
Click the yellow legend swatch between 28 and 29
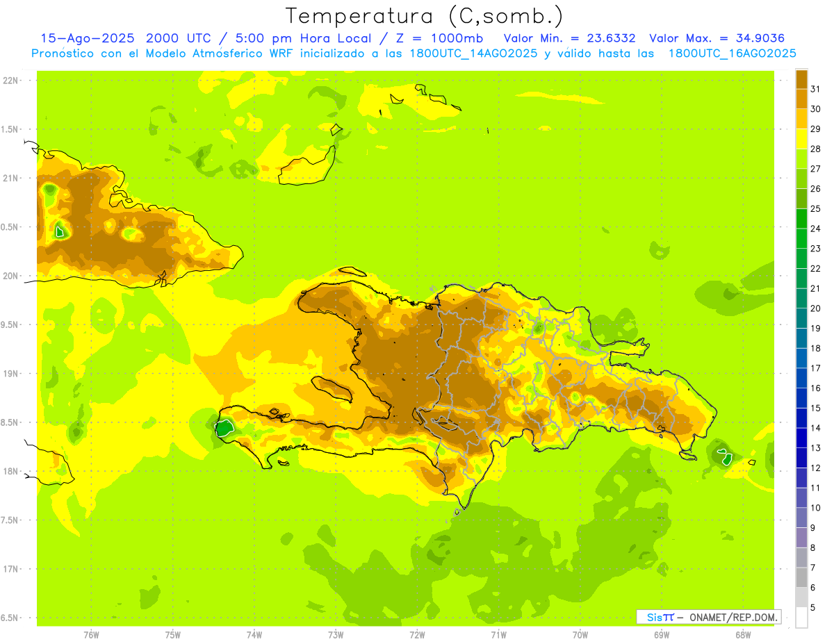tap(801, 139)
